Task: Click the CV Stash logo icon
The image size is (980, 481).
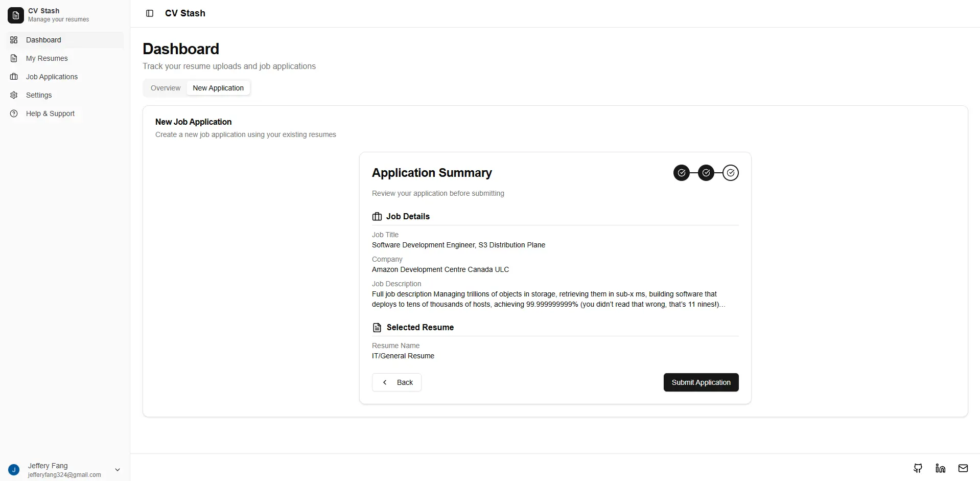Action: [x=16, y=15]
